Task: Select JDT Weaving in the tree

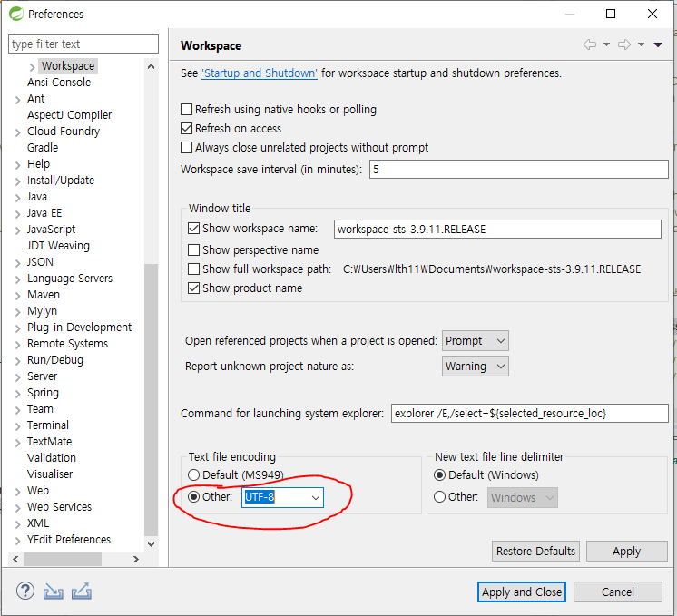Action: pyautogui.click(x=58, y=245)
